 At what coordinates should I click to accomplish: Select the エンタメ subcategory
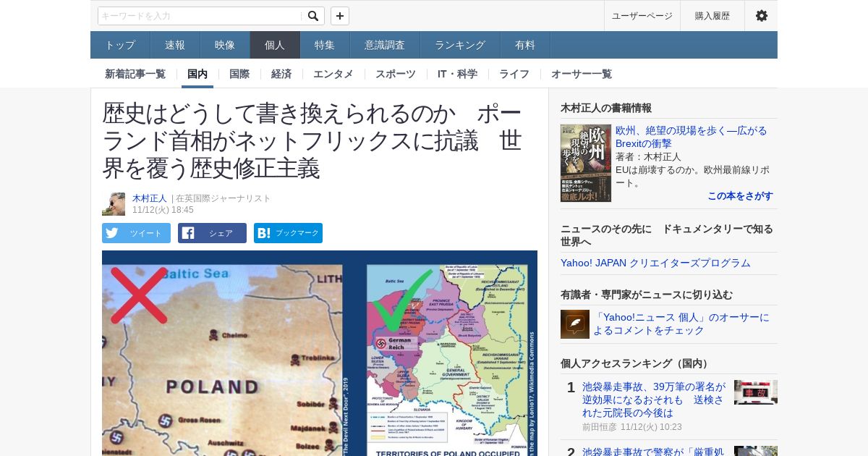coord(333,74)
